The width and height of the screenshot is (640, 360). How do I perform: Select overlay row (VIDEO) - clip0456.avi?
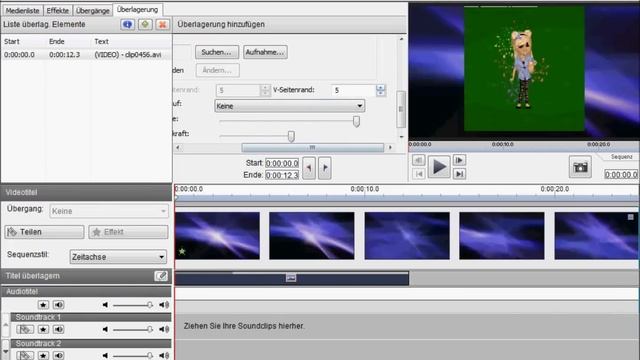click(x=86, y=55)
